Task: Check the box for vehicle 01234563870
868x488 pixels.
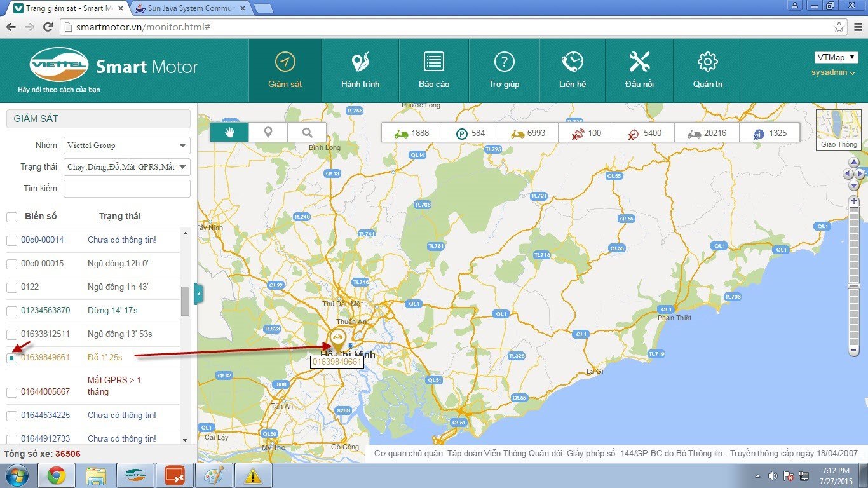Action: [x=11, y=311]
